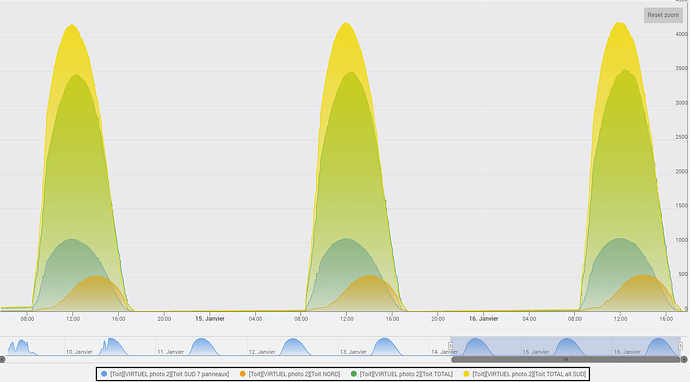
Task: Click the 15. Janvier x-axis label
Action: point(210,319)
